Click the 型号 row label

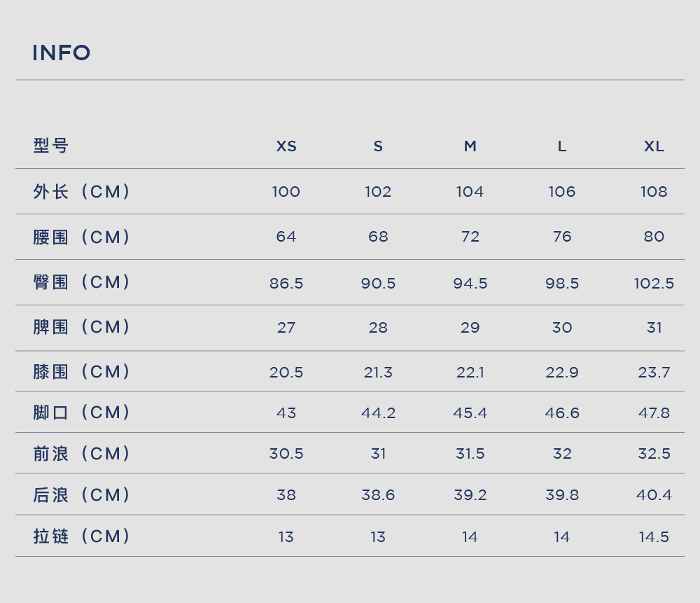[51, 146]
